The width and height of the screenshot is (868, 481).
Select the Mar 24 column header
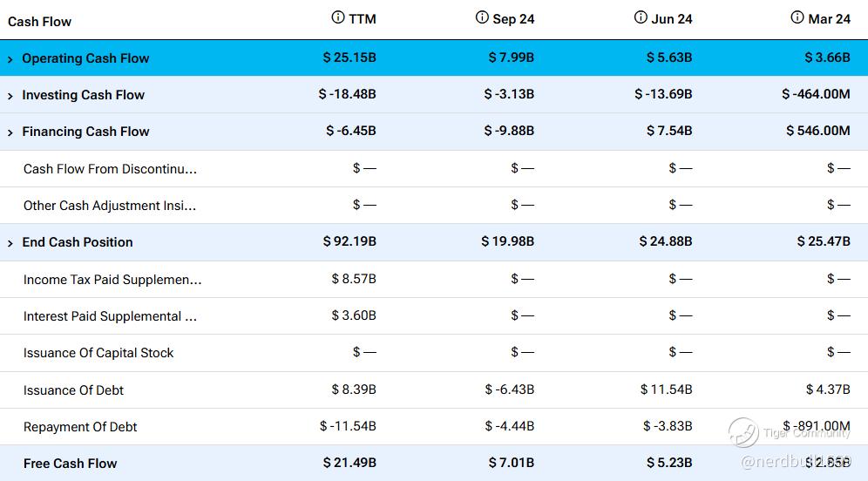(x=829, y=19)
